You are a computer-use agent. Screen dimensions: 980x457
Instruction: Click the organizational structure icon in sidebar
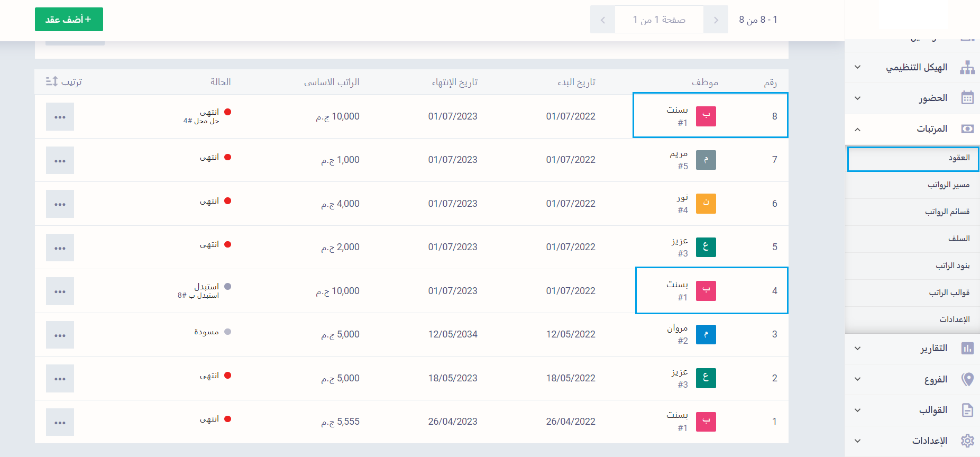click(967, 68)
